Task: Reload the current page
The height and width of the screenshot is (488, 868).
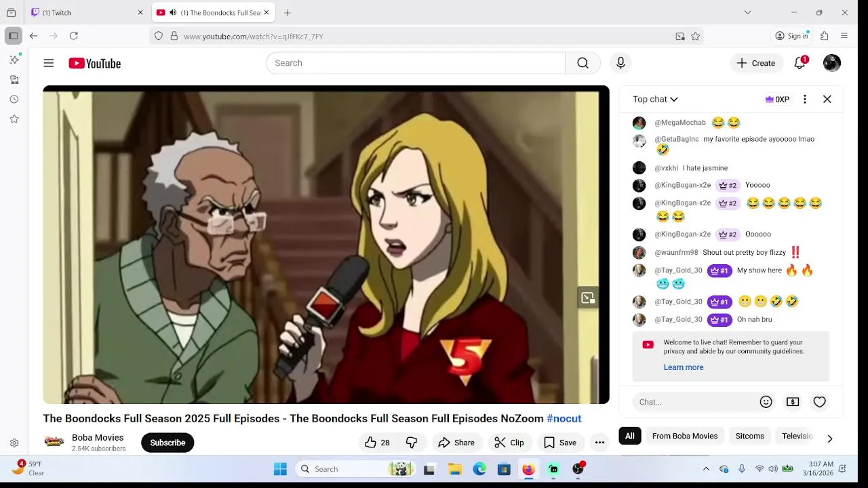Action: [74, 36]
